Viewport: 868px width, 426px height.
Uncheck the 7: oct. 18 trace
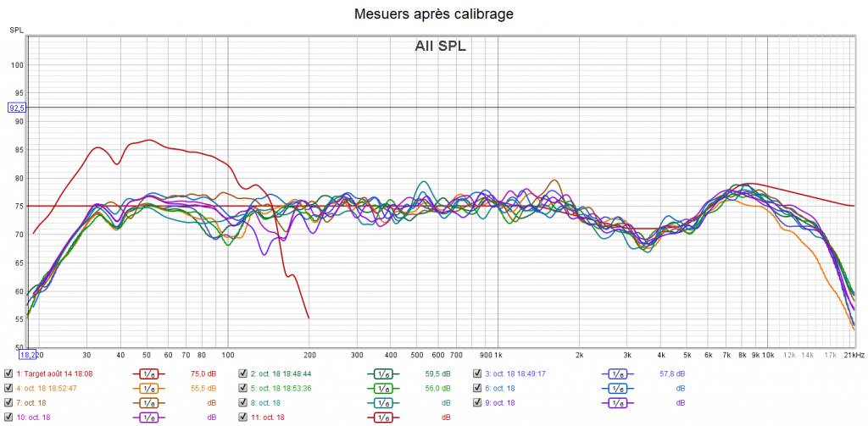8,402
